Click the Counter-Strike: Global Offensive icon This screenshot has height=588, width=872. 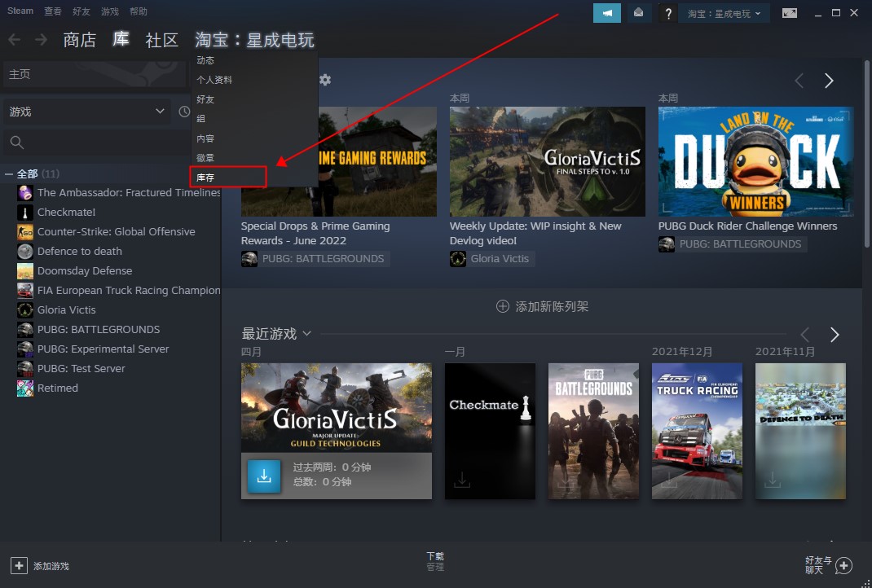click(x=25, y=232)
